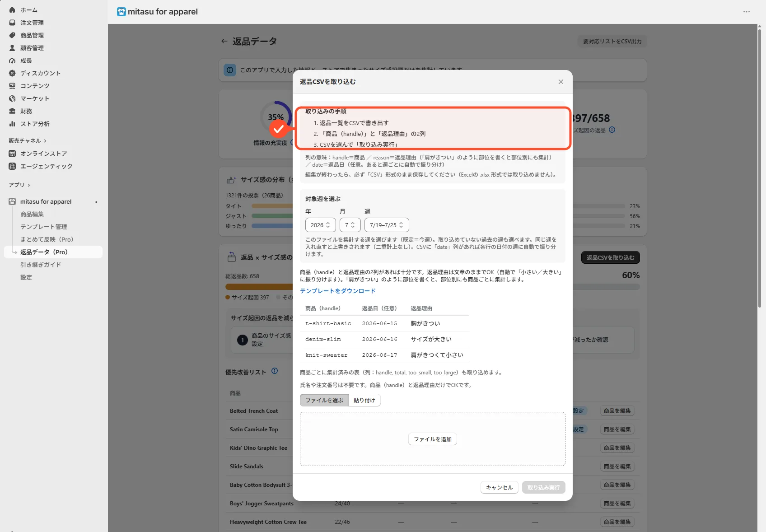The image size is (766, 532).
Task: Click 商品を編集 for Slide Sandals
Action: click(x=617, y=467)
